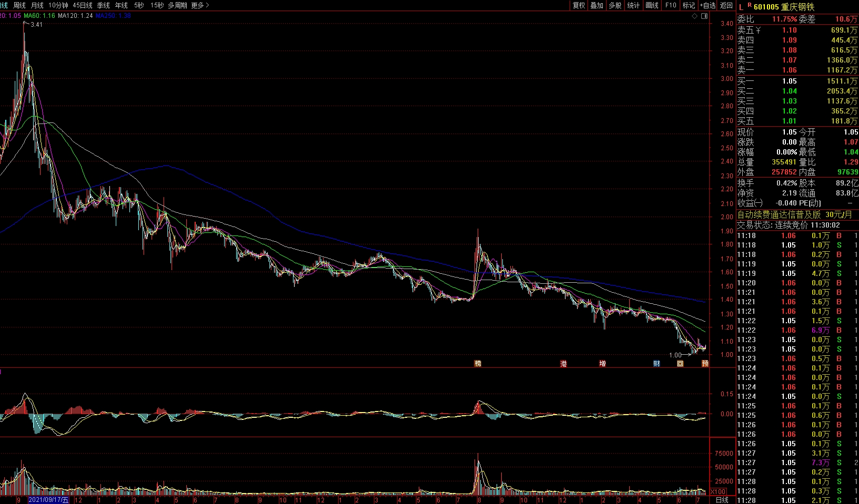Click +自选 to add to watchlist
This screenshot has height=504, width=859.
click(708, 5)
